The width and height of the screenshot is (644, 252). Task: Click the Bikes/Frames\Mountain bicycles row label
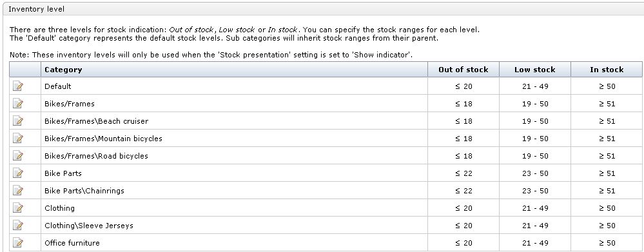(104, 139)
